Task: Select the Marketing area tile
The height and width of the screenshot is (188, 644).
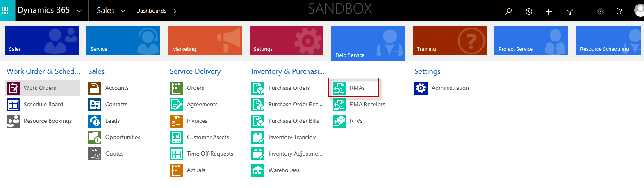Action: 205,40
